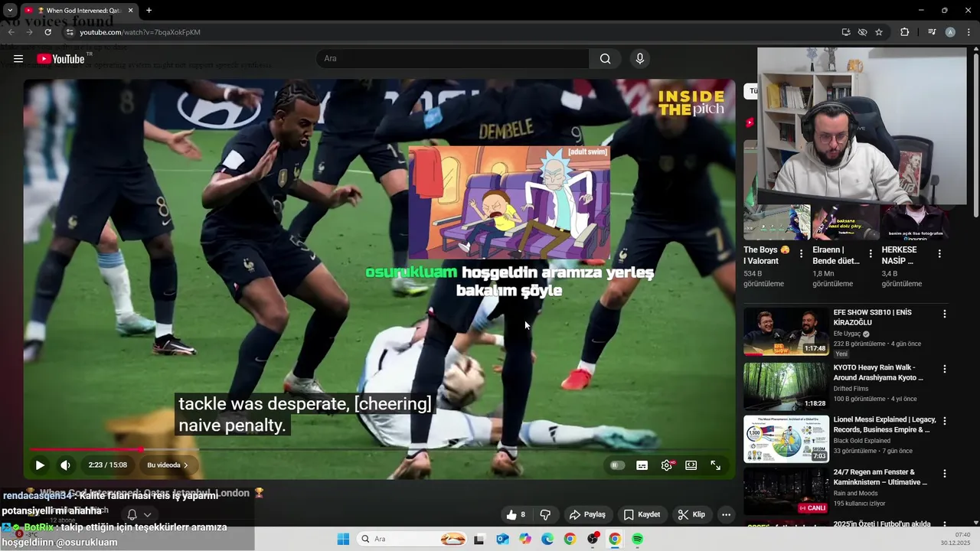The image size is (980, 551).
Task: Open Chrome three-dot menu
Action: click(x=969, y=32)
